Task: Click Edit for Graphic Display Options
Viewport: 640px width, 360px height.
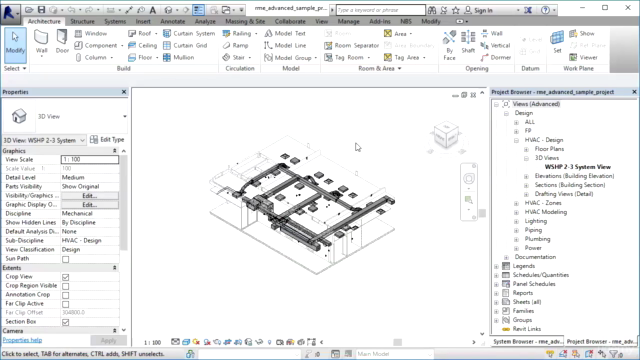Action: (x=90, y=205)
